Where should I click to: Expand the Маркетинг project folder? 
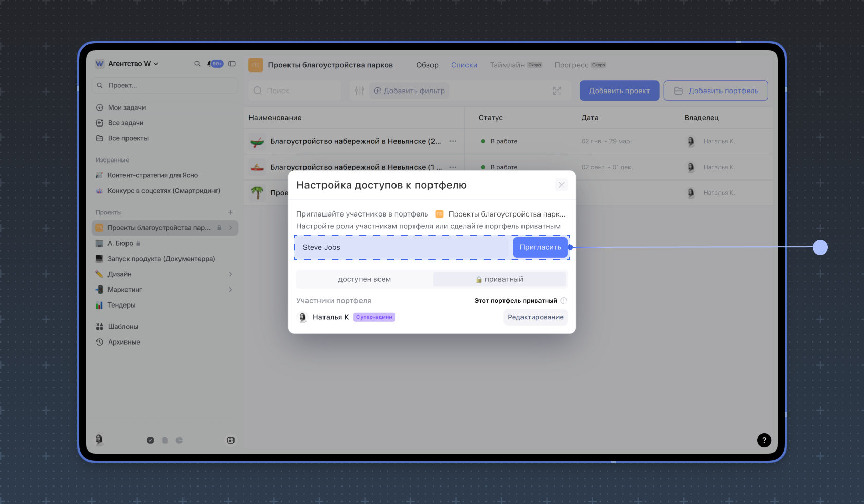point(230,290)
